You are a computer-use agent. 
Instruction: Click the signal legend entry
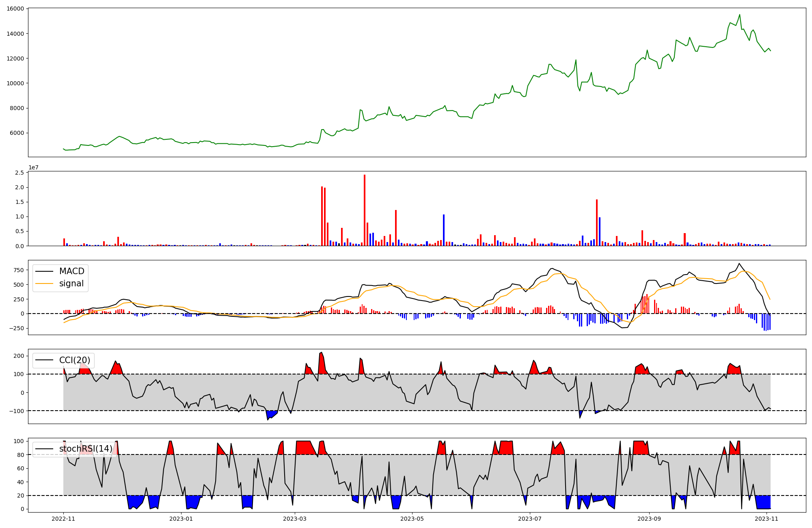coord(71,284)
